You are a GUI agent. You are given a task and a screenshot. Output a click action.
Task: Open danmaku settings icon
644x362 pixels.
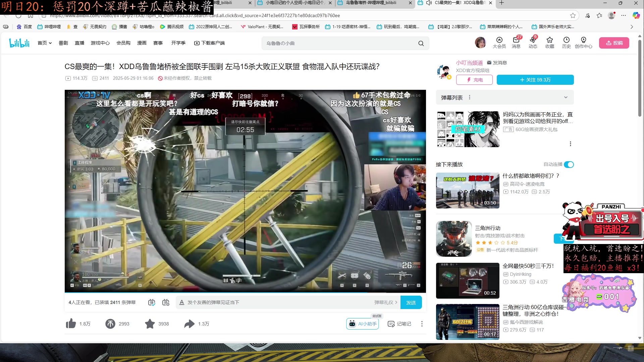point(166,302)
